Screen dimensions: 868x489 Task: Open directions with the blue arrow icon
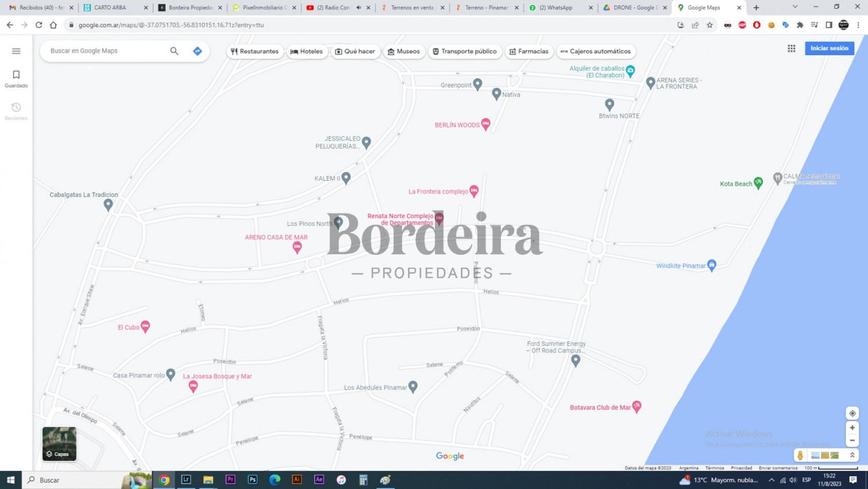pos(197,51)
